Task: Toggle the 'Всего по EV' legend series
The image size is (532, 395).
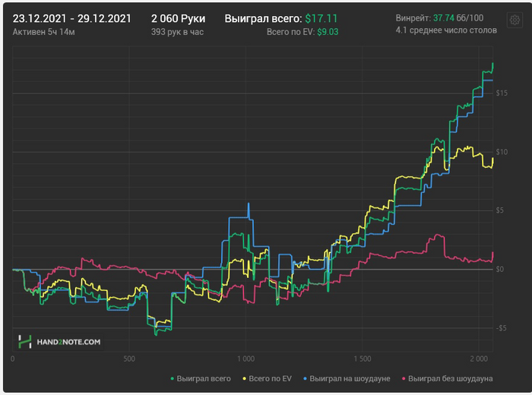Action: pos(267,378)
